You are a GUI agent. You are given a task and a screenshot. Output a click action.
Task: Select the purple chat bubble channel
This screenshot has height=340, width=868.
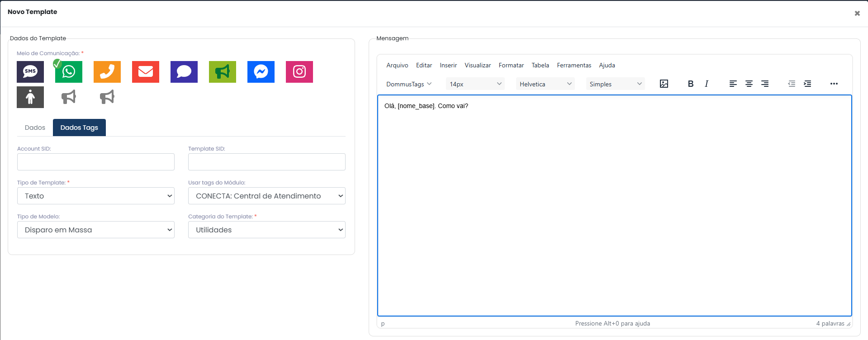tap(184, 72)
